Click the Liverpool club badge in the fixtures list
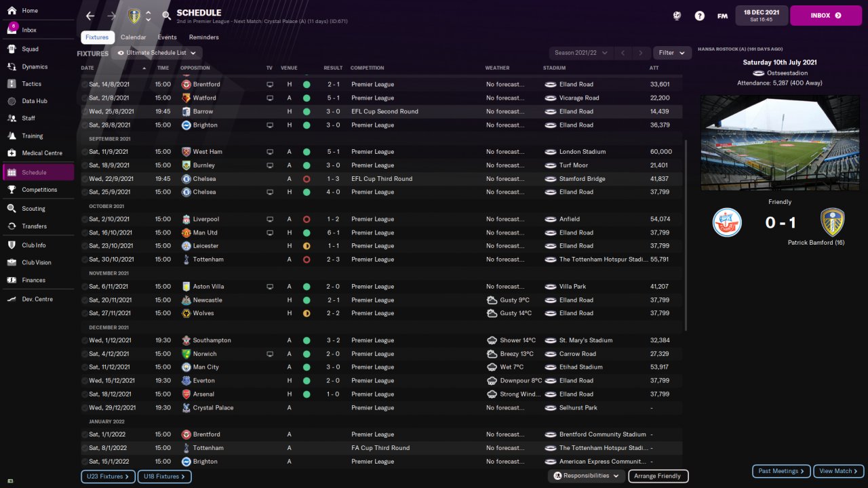 (186, 220)
